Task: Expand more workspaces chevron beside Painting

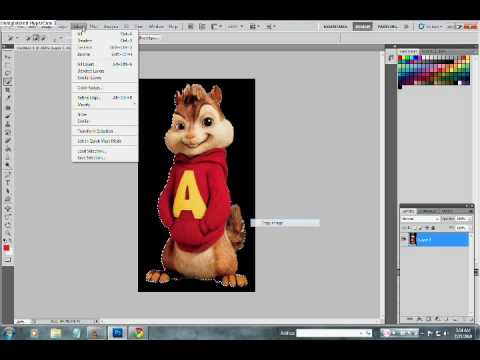Action: click(x=406, y=26)
